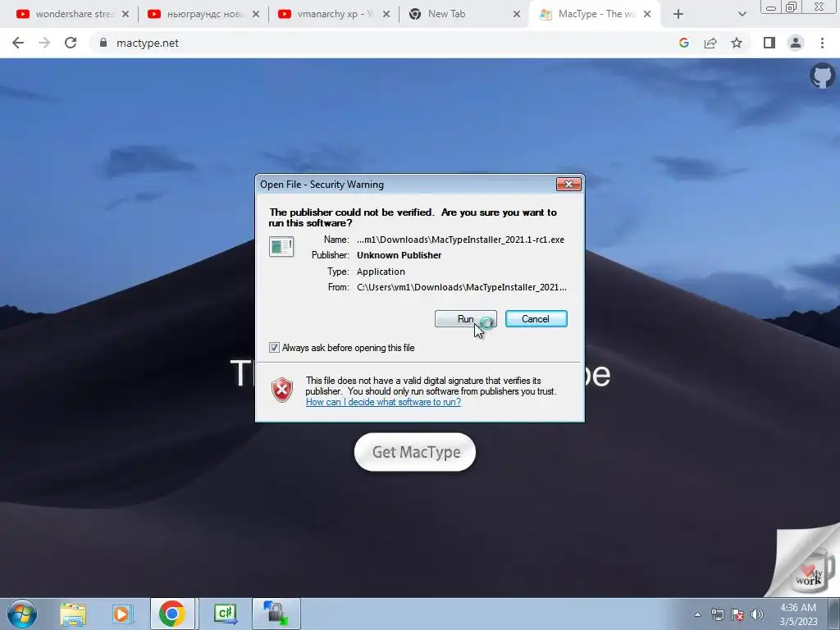Screen dimensions: 840x630
Task: Click 'Unknown Publisher' text
Action: point(399,256)
